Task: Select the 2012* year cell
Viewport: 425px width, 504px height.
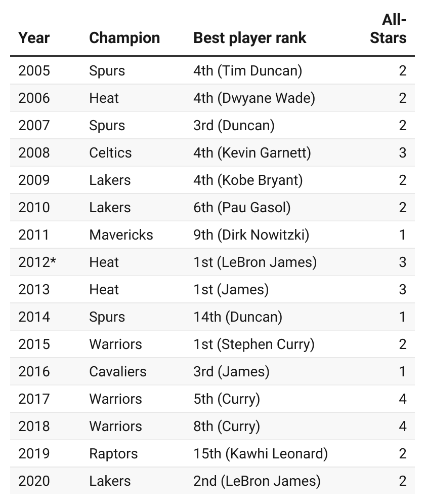Action: point(37,262)
